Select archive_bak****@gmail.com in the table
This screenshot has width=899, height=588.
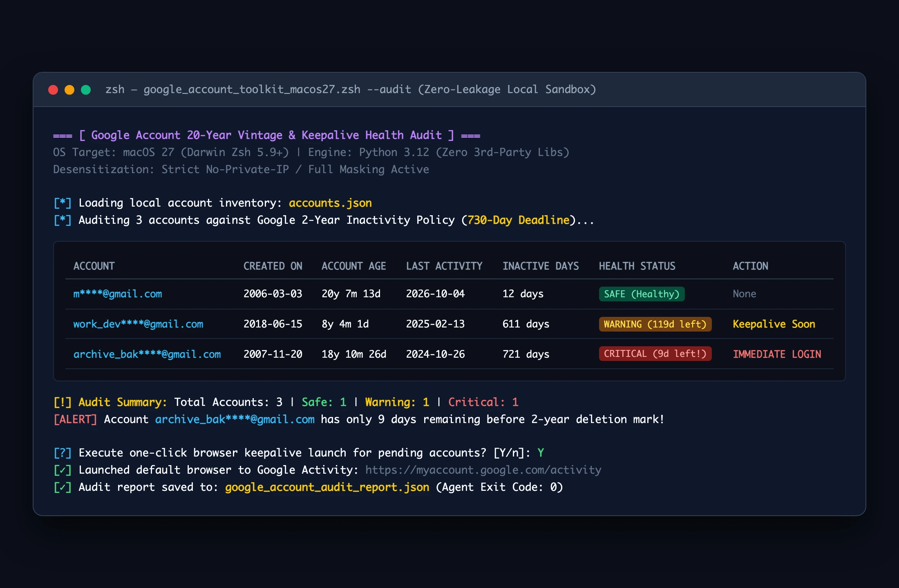coord(147,354)
